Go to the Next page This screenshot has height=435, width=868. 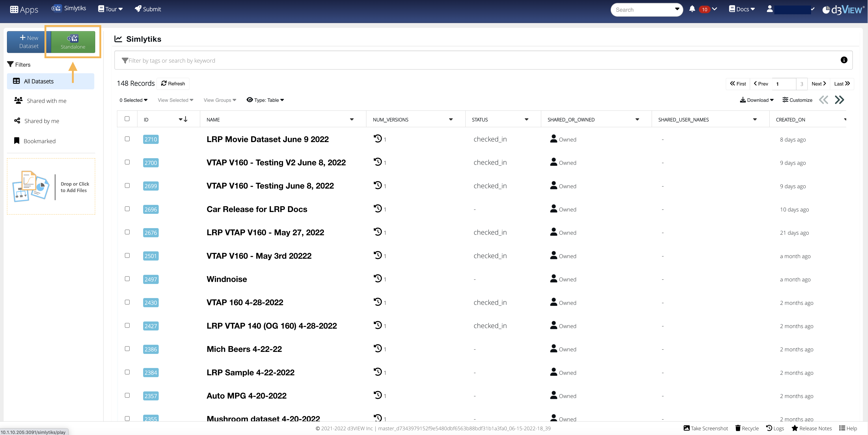pos(818,83)
